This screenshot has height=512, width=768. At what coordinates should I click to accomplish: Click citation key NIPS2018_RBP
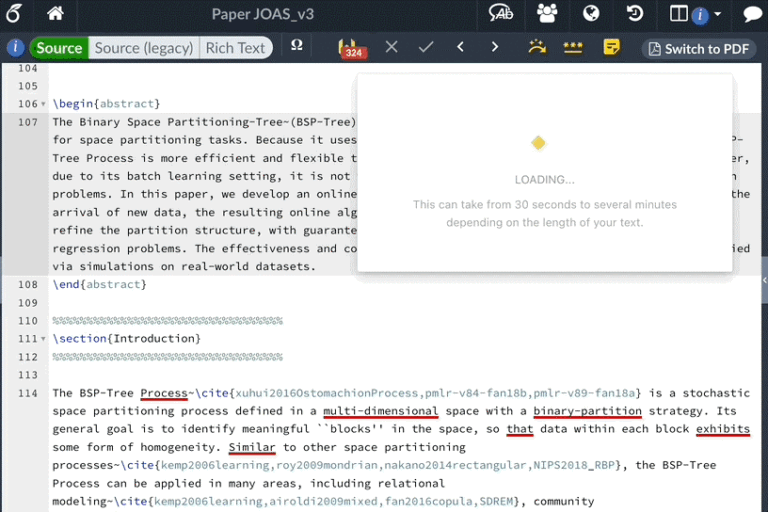574,465
